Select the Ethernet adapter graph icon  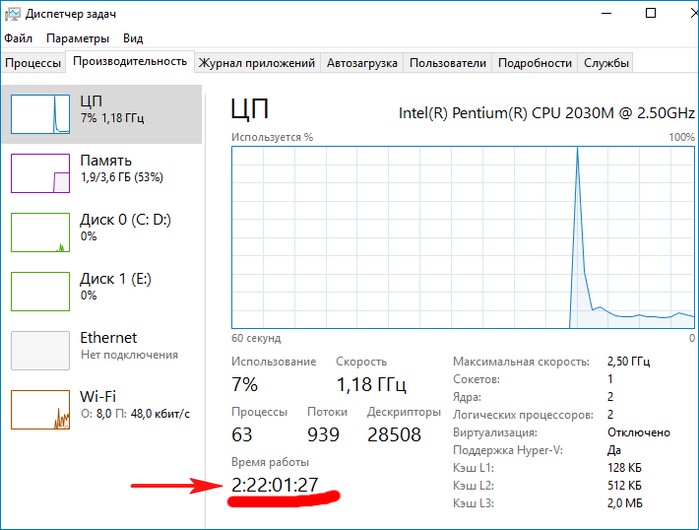pyautogui.click(x=40, y=349)
